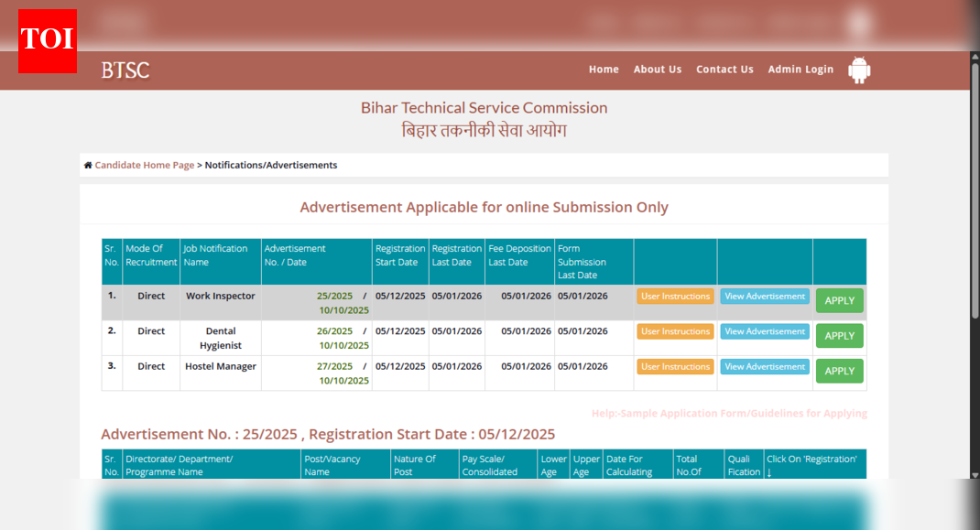Click the Android app icon in navbar

point(858,70)
